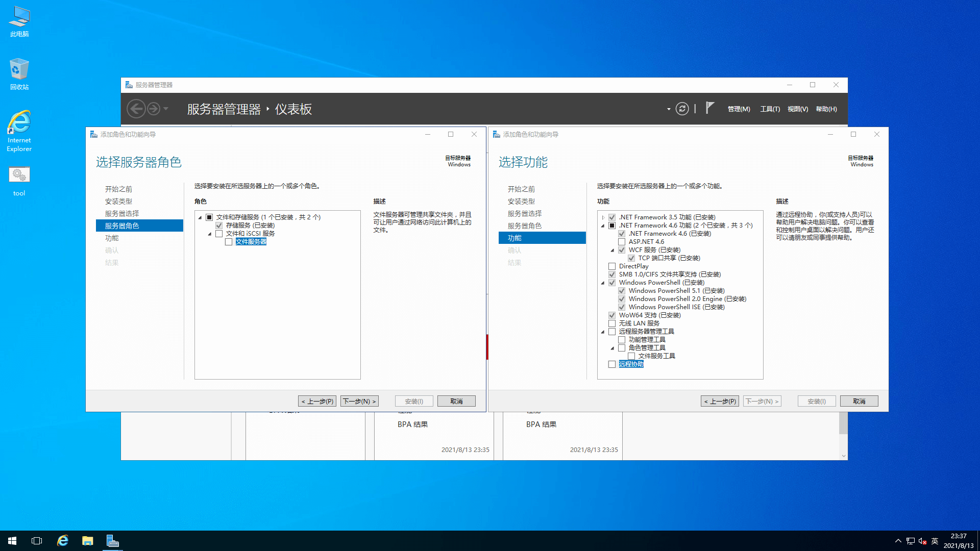Expand .NET Framework 3.5 功能 tree node
This screenshot has height=551, width=980.
click(x=603, y=217)
